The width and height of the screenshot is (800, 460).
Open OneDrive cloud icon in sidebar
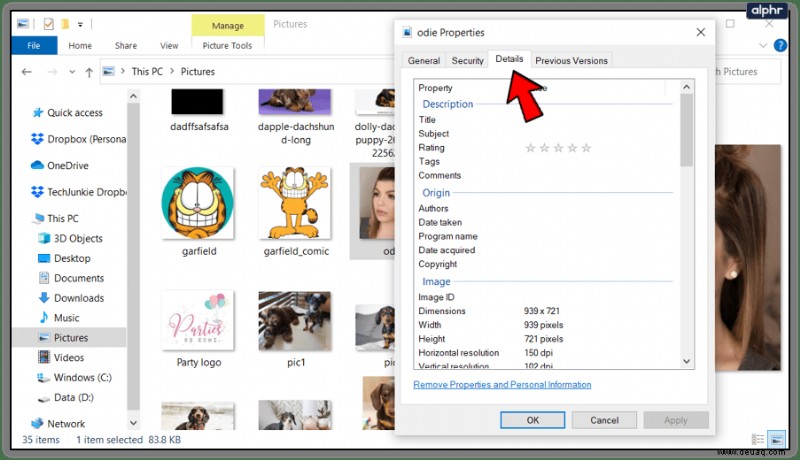(37, 165)
